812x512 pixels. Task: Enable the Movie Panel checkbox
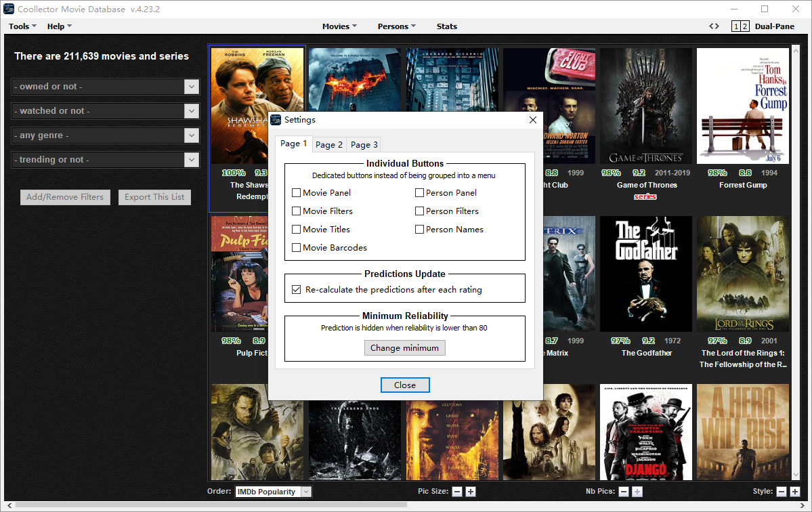(x=297, y=193)
